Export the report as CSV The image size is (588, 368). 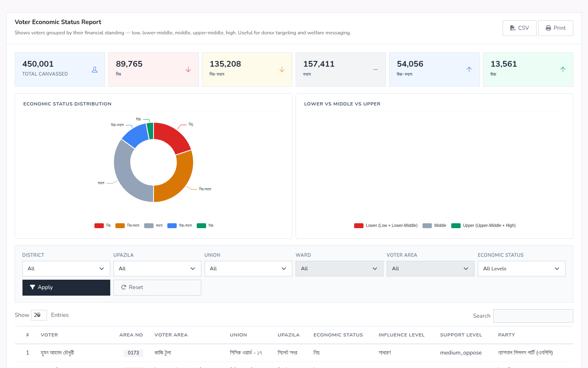[519, 28]
